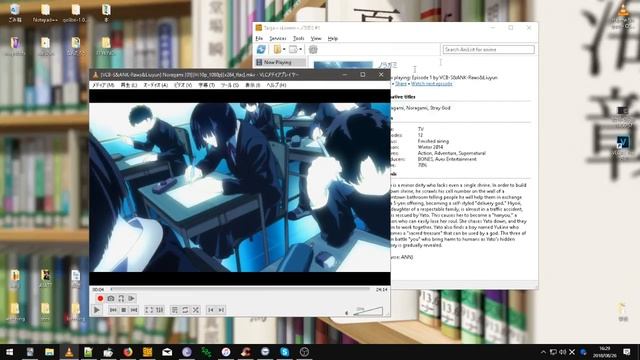This screenshot has height=360, width=640.
Task: Click the Share link in Taiga
Action: click(x=401, y=84)
